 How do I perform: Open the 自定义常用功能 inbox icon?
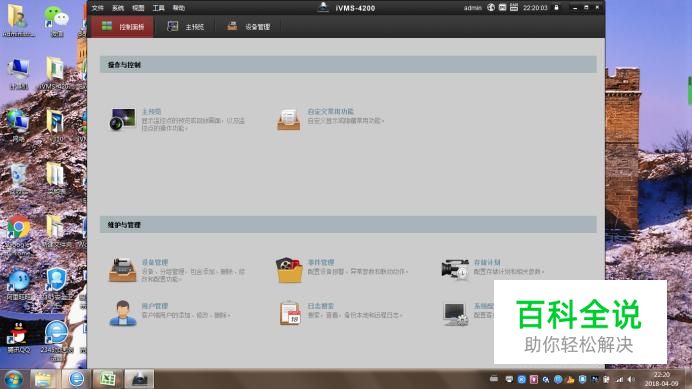pos(289,120)
